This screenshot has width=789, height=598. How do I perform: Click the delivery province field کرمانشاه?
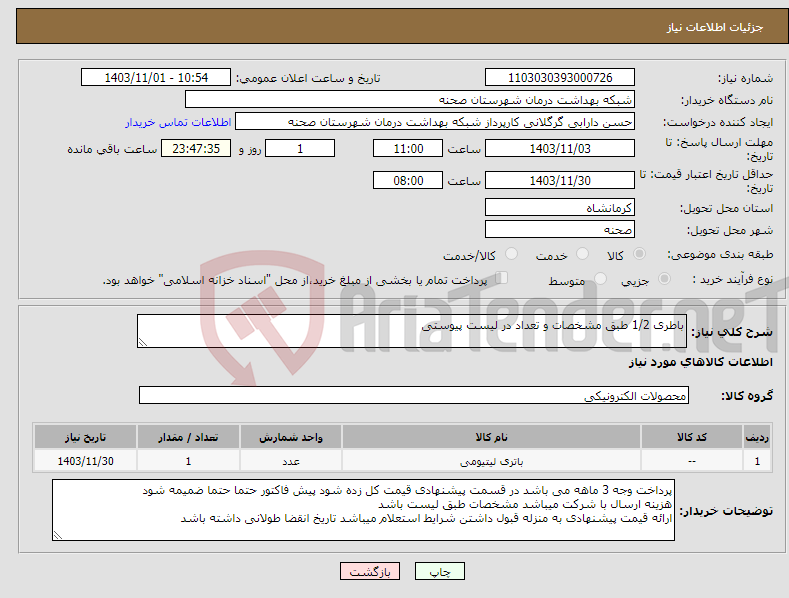(x=560, y=207)
